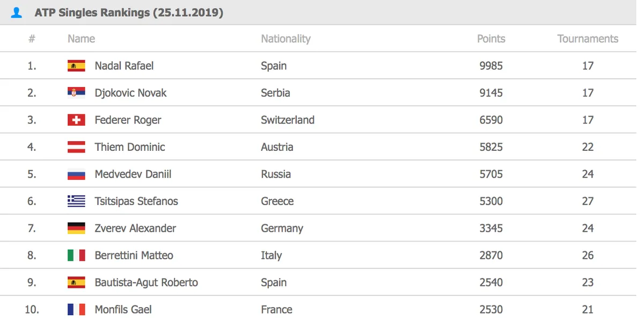
Task: Click the France flag beside Monfils Gael
Action: pyautogui.click(x=76, y=310)
